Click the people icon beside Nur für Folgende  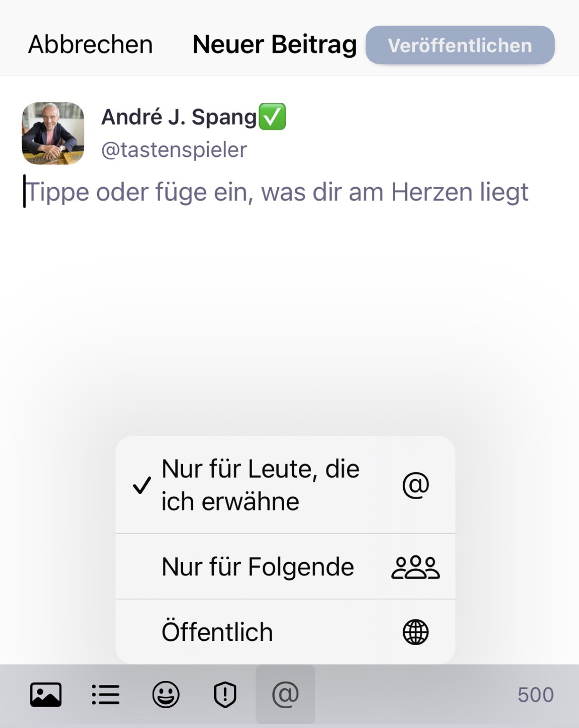[416, 567]
